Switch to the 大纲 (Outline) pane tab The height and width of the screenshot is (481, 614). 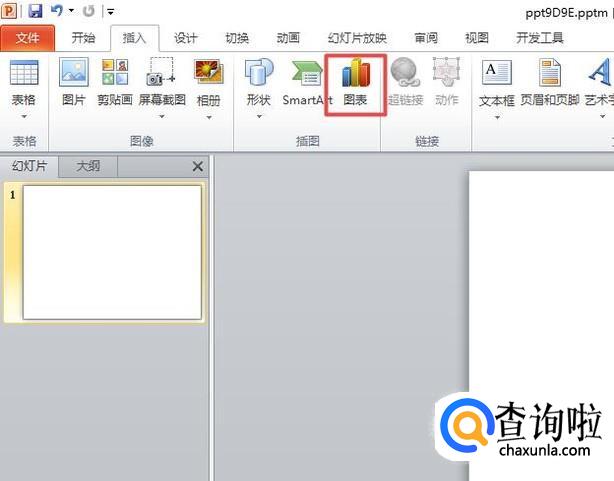[x=88, y=166]
